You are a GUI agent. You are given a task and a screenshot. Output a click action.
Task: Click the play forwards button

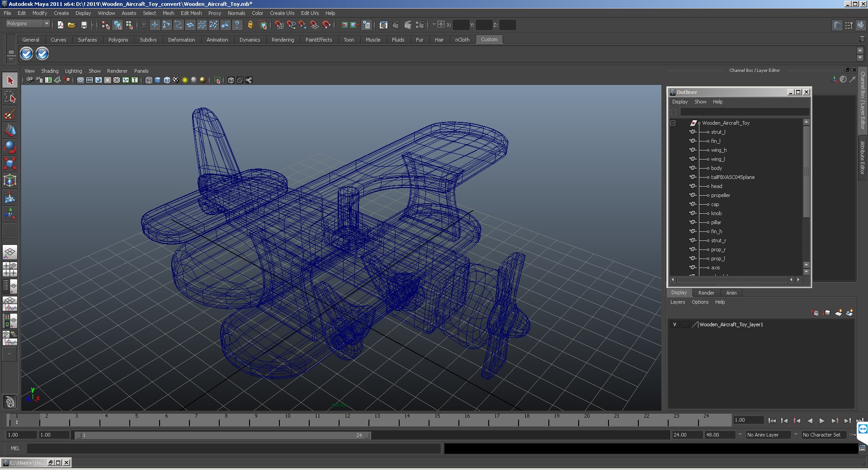pos(822,421)
